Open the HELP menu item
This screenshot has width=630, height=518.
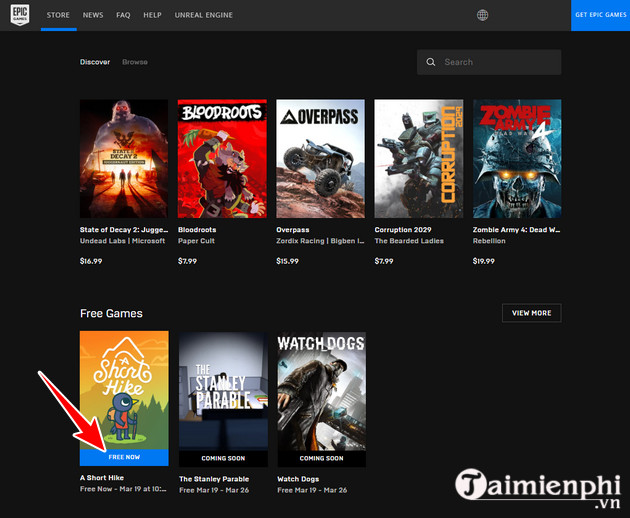click(x=152, y=15)
